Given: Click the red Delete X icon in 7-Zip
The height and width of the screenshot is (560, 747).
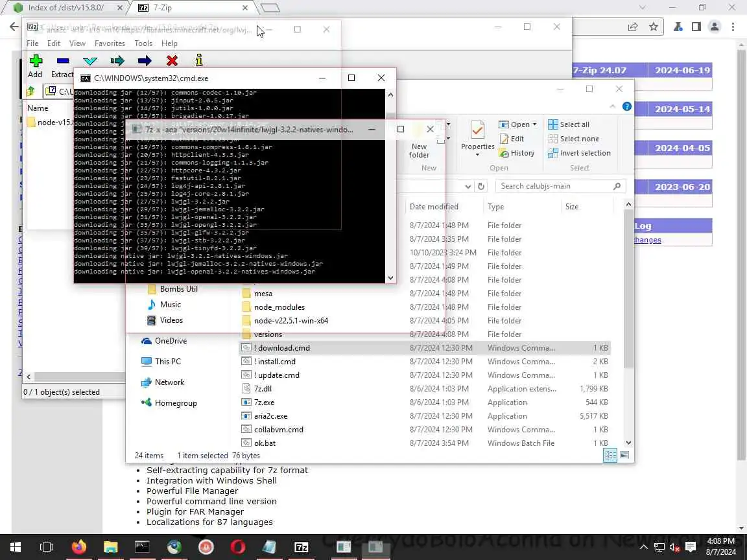Looking at the screenshot, I should pyautogui.click(x=172, y=60).
